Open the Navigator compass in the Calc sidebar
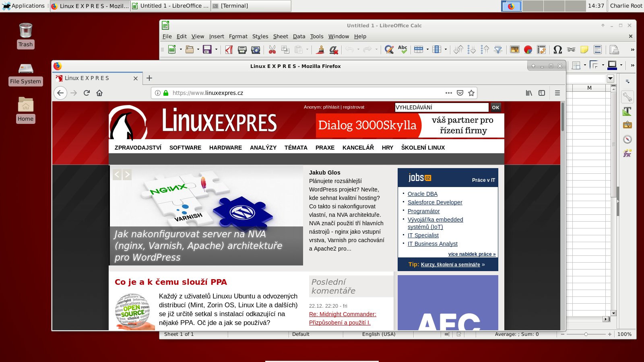 click(627, 139)
